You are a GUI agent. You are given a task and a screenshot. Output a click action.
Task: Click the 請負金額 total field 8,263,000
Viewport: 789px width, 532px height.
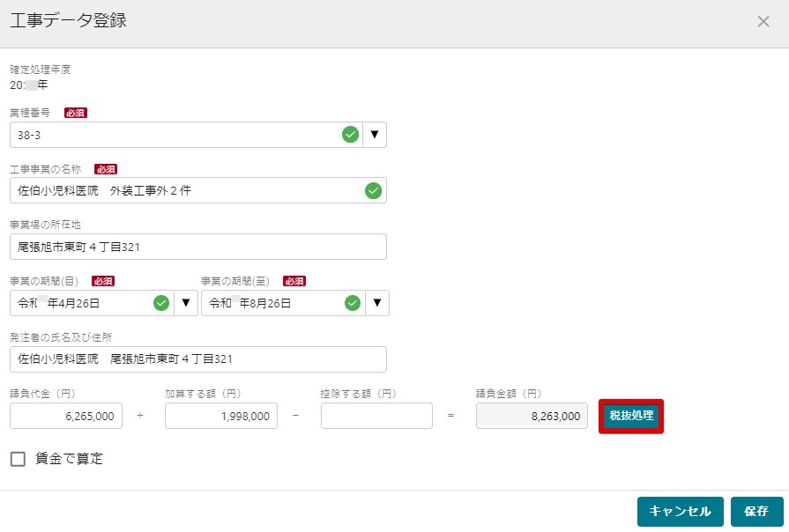pos(532,416)
